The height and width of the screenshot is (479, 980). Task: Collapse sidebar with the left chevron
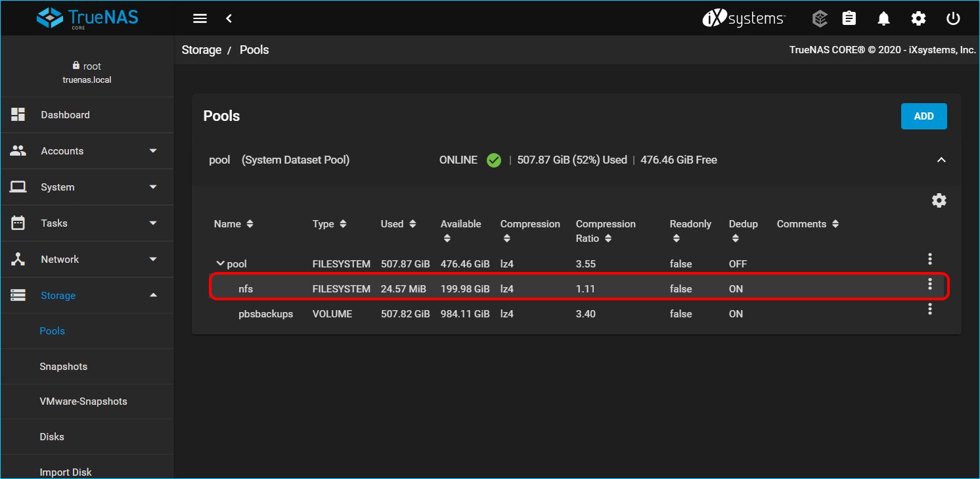click(x=229, y=18)
